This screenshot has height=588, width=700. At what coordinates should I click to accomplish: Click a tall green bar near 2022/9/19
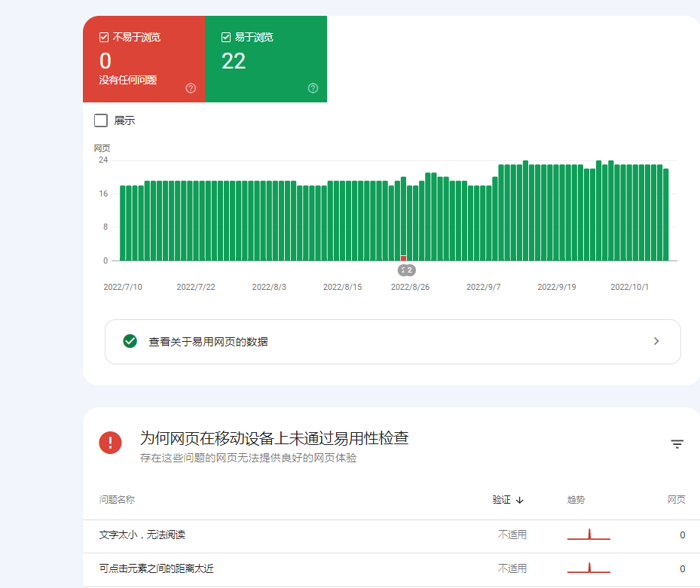558,211
